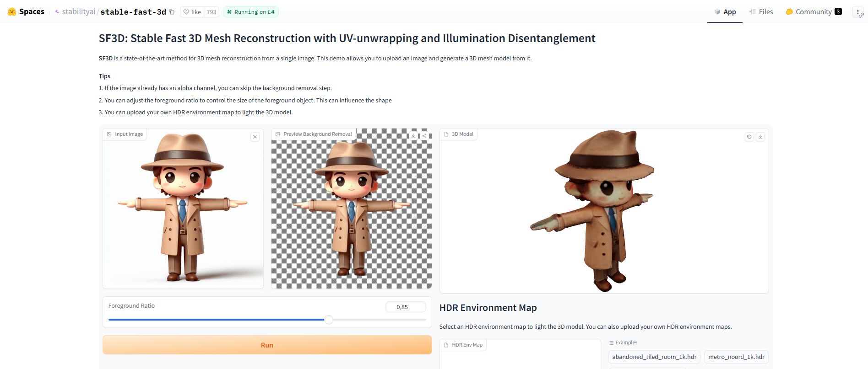The image size is (868, 369).
Task: Open the three-dot options menu
Action: [857, 12]
